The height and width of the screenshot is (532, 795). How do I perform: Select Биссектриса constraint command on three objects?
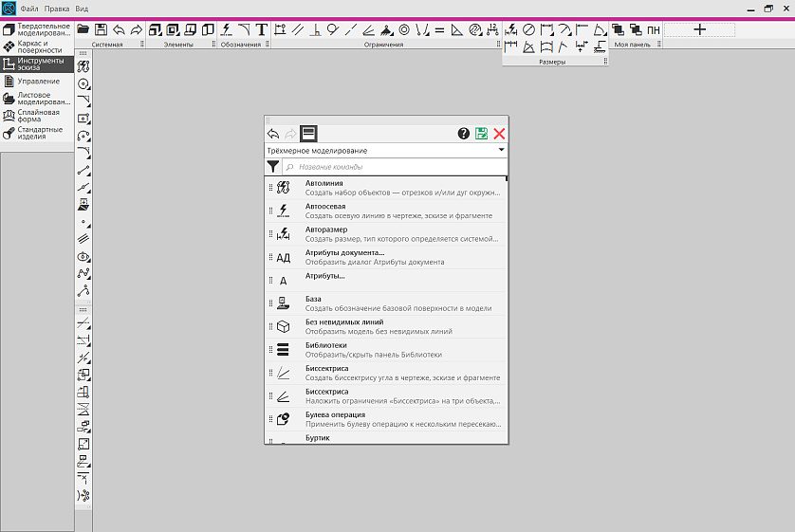(x=385, y=396)
